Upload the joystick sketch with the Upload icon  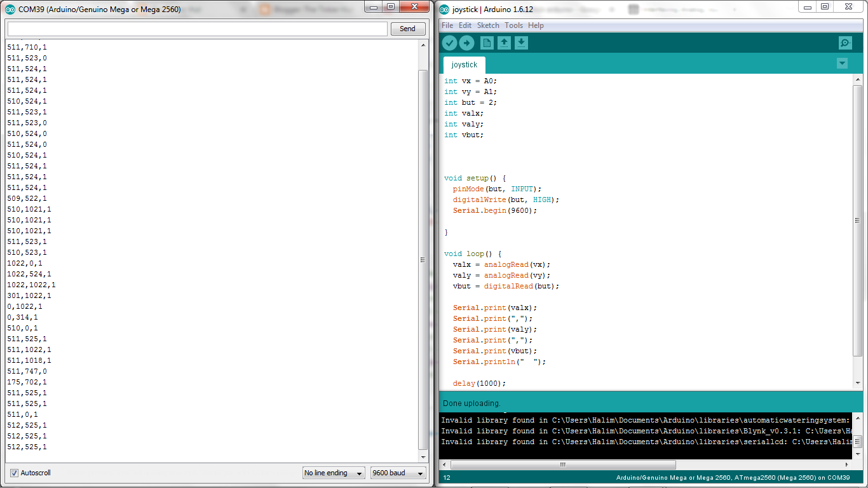(x=467, y=43)
